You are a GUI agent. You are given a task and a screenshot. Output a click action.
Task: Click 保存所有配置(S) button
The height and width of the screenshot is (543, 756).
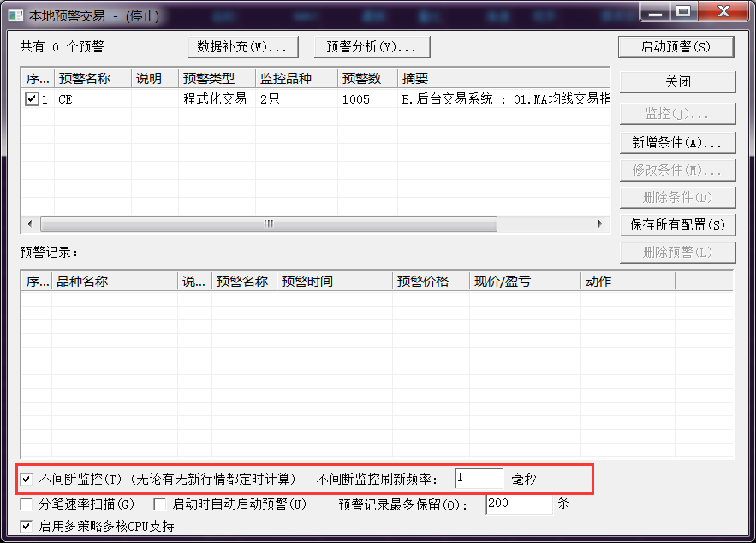tap(677, 224)
